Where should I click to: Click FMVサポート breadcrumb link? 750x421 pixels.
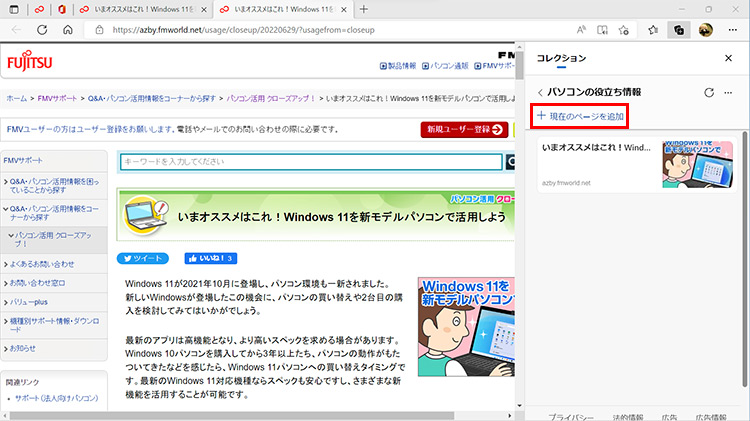(x=56, y=99)
